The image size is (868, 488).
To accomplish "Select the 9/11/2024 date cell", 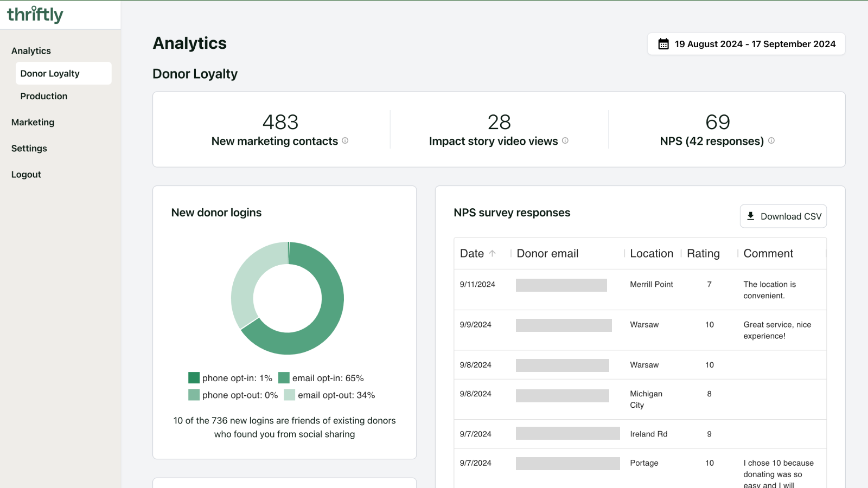I will [477, 284].
